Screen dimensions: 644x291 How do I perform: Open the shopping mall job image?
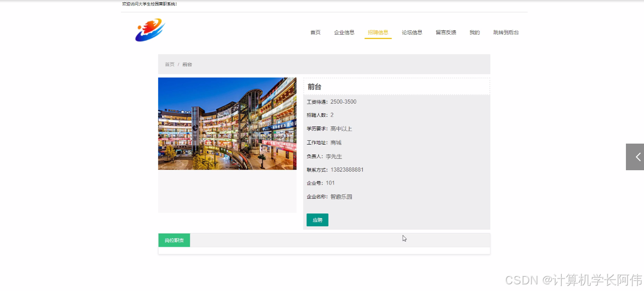click(x=227, y=124)
